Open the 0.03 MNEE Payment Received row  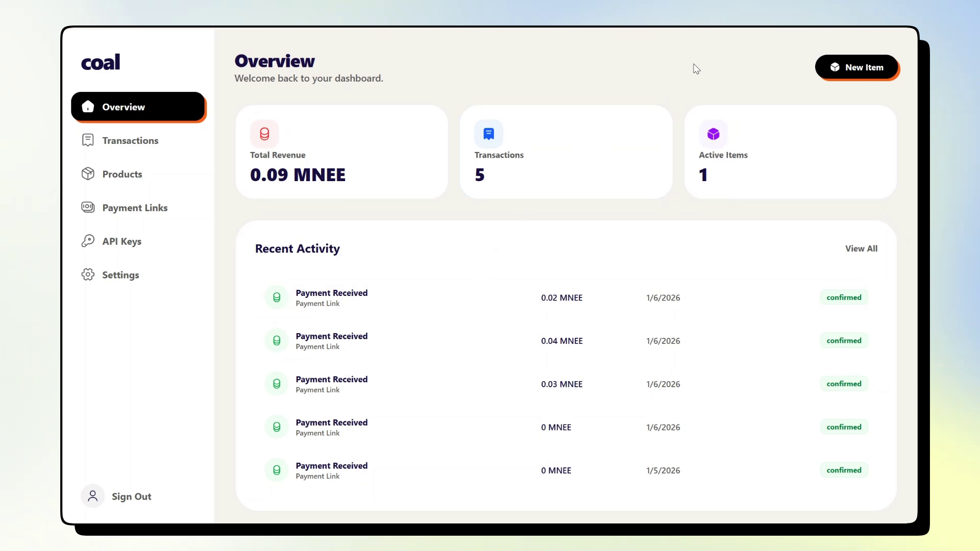(332, 384)
